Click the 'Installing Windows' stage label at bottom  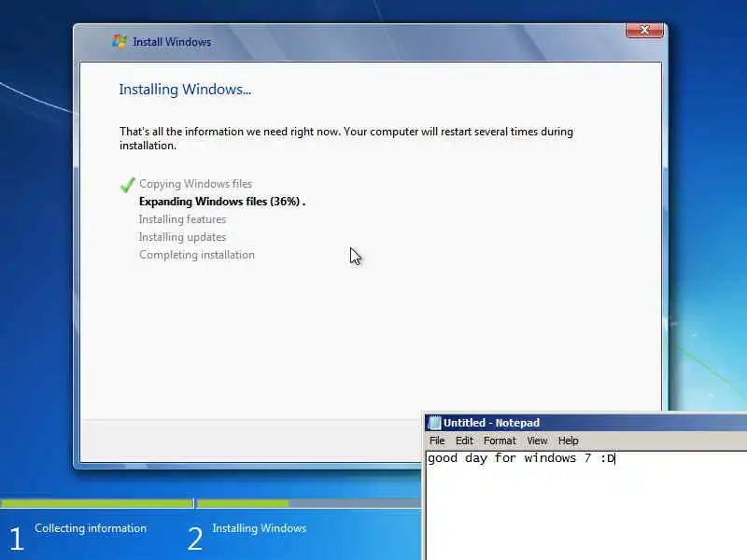[x=260, y=528]
